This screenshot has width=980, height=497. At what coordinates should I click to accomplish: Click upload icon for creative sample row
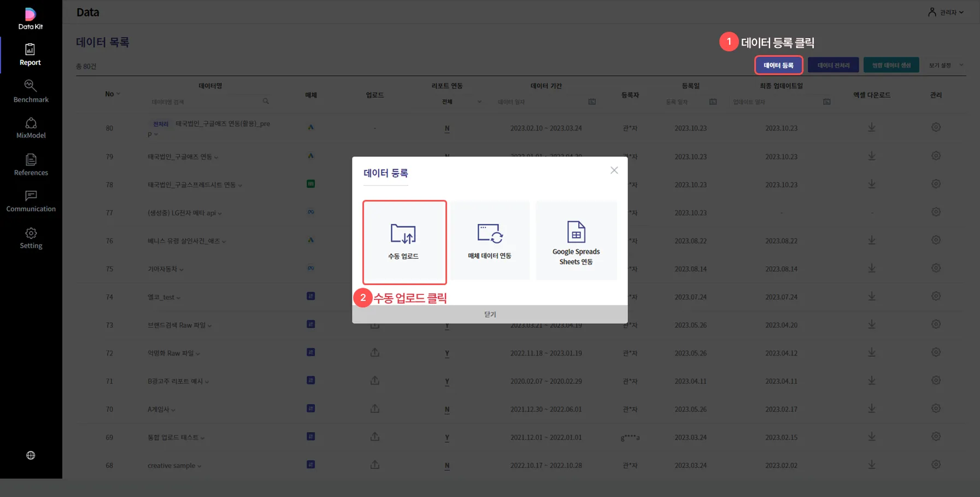click(375, 465)
